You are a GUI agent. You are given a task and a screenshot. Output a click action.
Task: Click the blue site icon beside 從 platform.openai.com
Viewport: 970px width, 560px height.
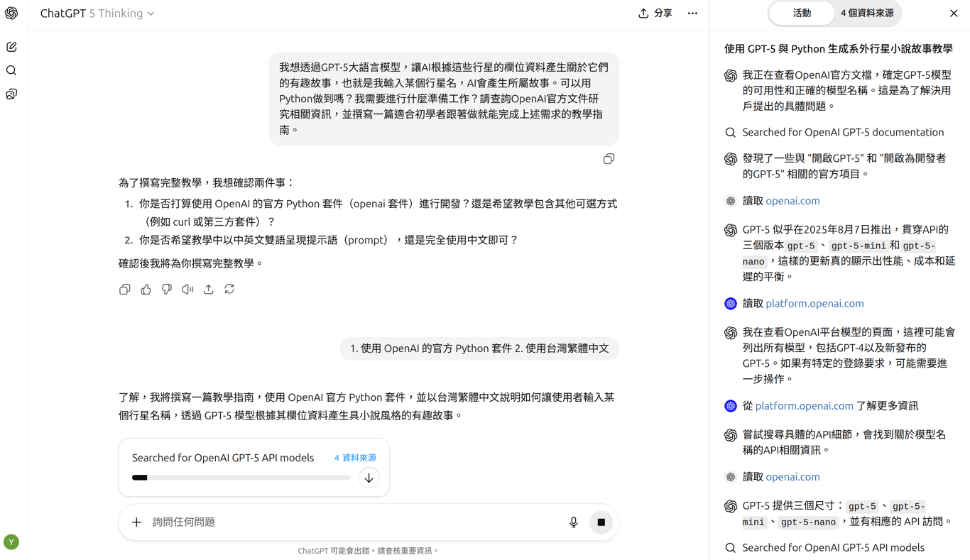click(730, 406)
